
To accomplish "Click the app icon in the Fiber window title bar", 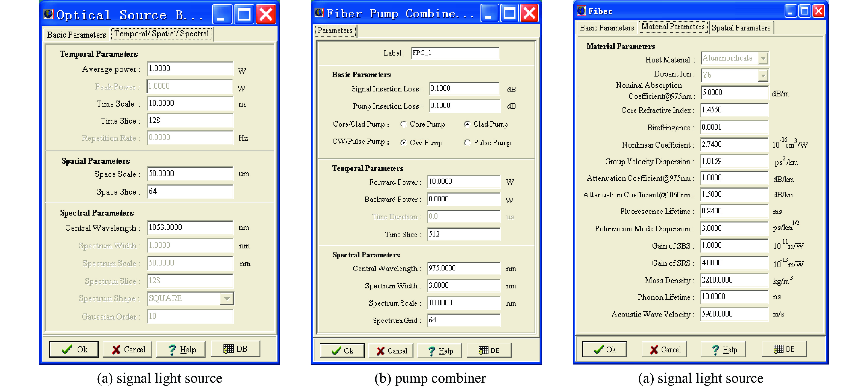I will click(x=581, y=11).
